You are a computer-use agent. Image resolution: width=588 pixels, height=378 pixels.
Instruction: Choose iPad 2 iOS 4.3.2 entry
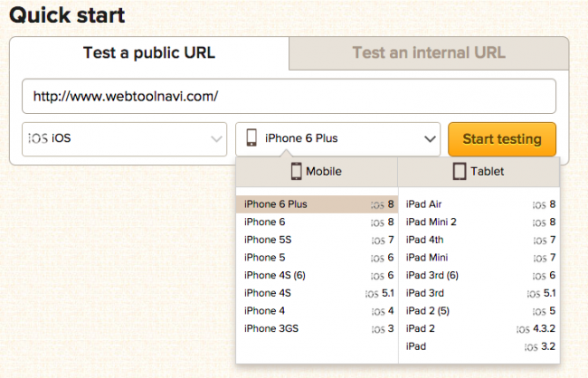tap(479, 328)
